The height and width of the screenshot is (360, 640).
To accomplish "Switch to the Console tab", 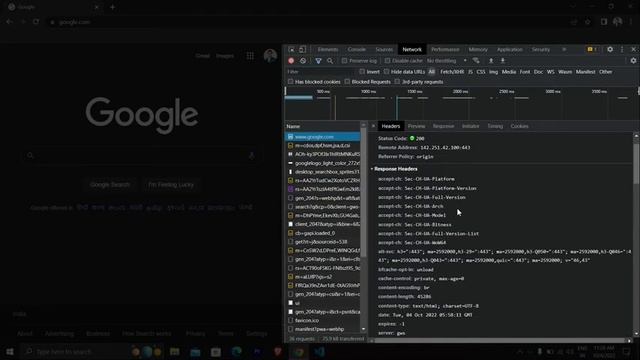I will point(357,49).
